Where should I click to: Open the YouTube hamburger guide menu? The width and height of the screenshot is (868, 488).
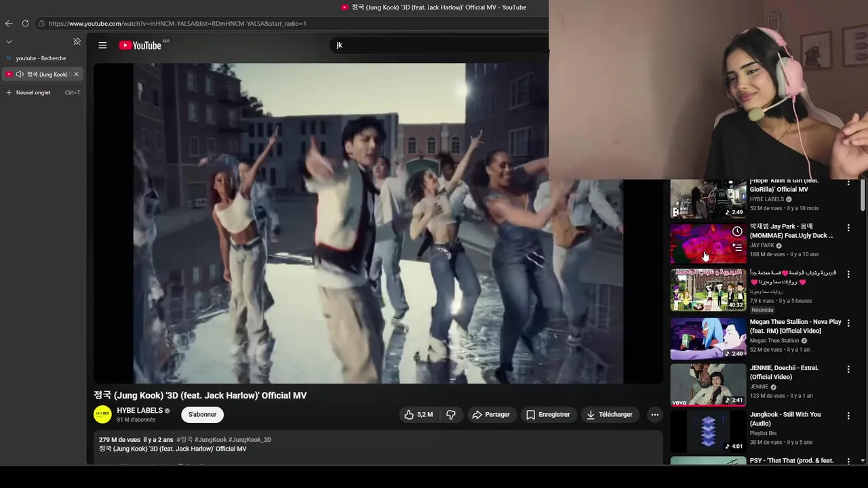[x=102, y=45]
